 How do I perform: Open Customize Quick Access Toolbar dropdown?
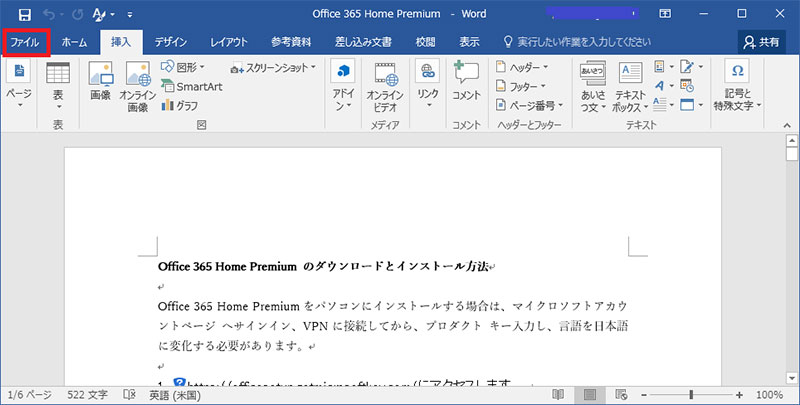[x=130, y=15]
